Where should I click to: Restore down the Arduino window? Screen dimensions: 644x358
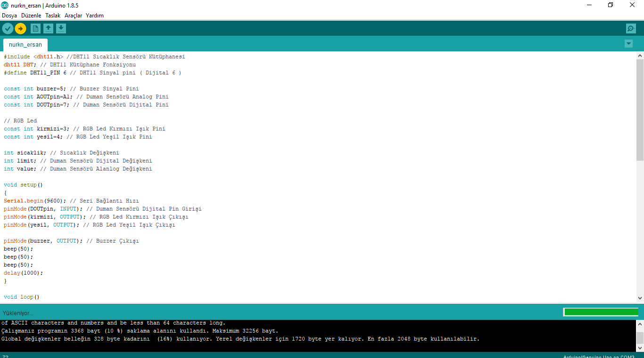[611, 5]
